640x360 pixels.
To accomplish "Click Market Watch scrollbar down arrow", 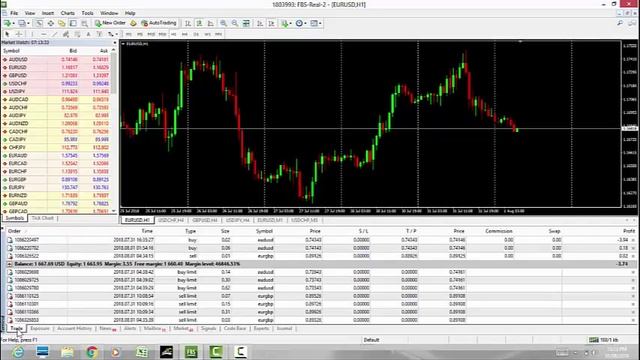I will pyautogui.click(x=114, y=211).
